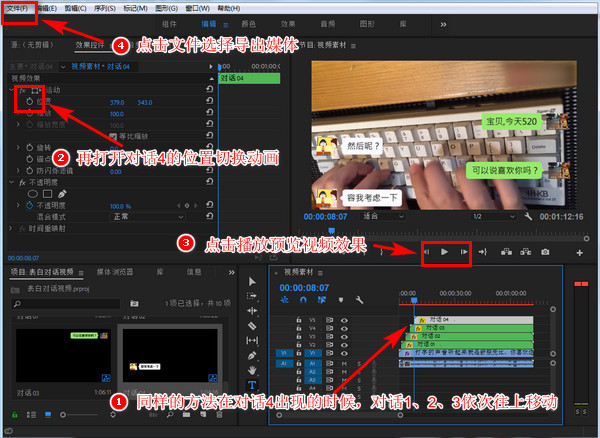Image resolution: width=600 pixels, height=438 pixels.
Task: Switch the project panel to list view
Action: (31, 415)
